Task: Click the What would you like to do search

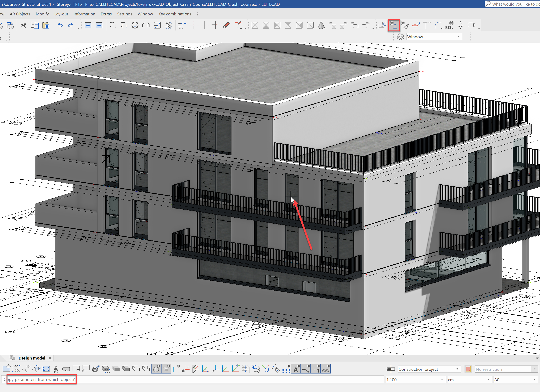Action: [512, 4]
